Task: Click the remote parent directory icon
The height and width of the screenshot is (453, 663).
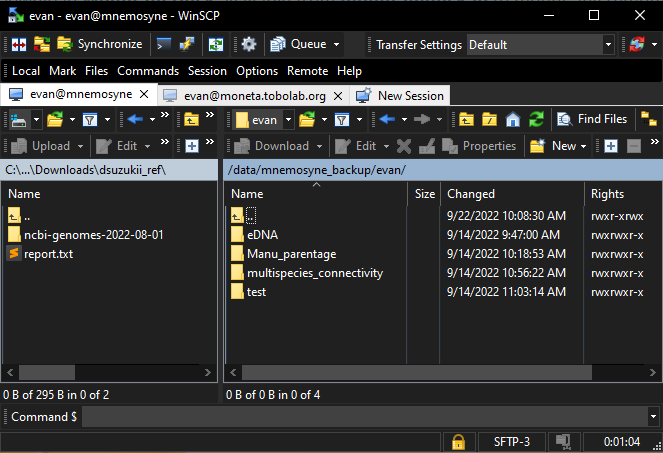Action: [x=466, y=120]
